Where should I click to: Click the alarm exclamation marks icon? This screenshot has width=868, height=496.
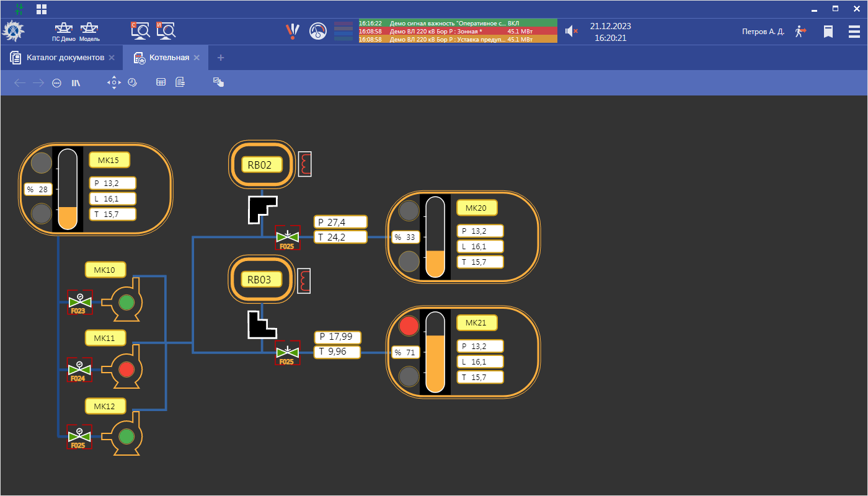tap(292, 31)
